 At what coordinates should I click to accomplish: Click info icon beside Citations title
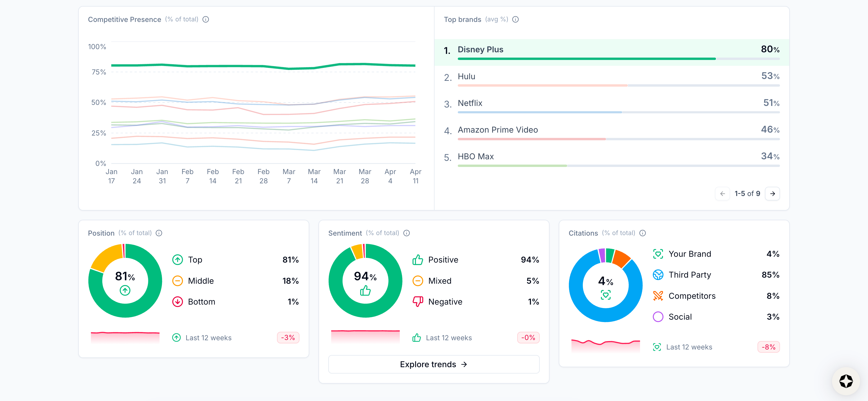pyautogui.click(x=642, y=233)
